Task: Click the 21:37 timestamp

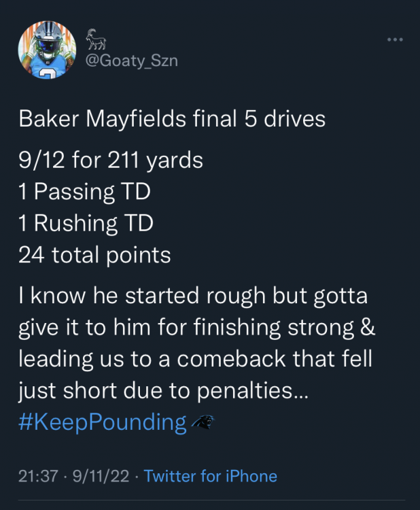Action: click(x=39, y=476)
